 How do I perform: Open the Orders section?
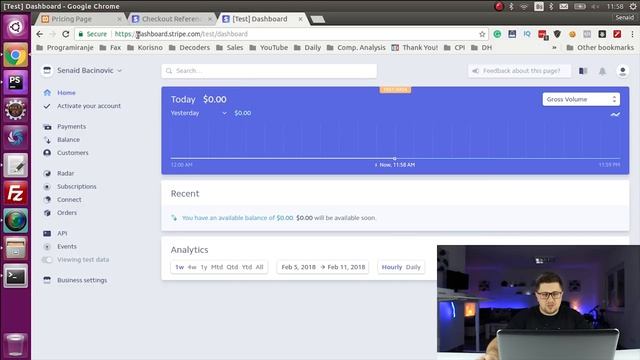(67, 213)
